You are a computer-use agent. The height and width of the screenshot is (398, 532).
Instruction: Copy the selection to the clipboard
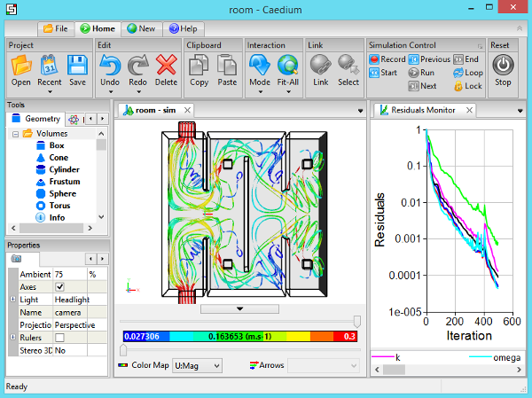(199, 71)
